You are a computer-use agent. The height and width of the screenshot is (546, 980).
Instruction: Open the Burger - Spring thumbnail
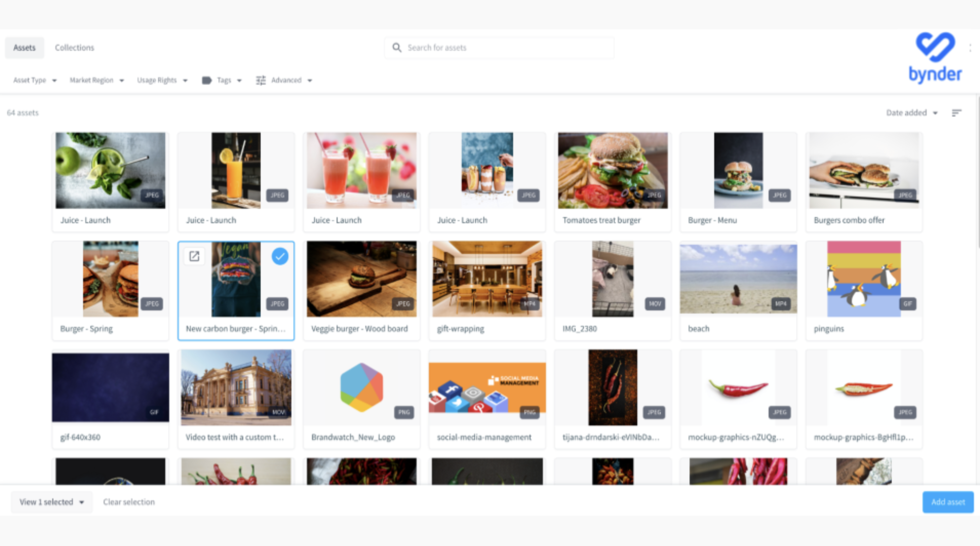[x=110, y=279]
